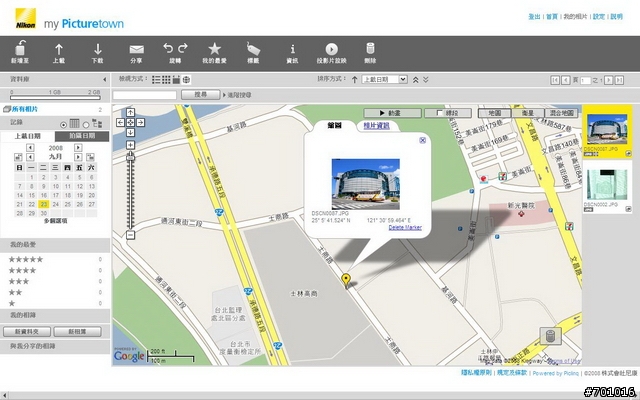The height and width of the screenshot is (400, 640).
Task: Click the 搜尋 search button
Action: click(200, 95)
